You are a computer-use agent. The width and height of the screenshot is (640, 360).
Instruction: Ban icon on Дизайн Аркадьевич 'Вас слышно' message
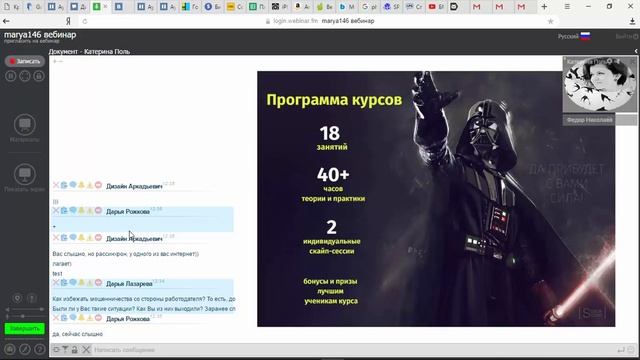[98, 238]
